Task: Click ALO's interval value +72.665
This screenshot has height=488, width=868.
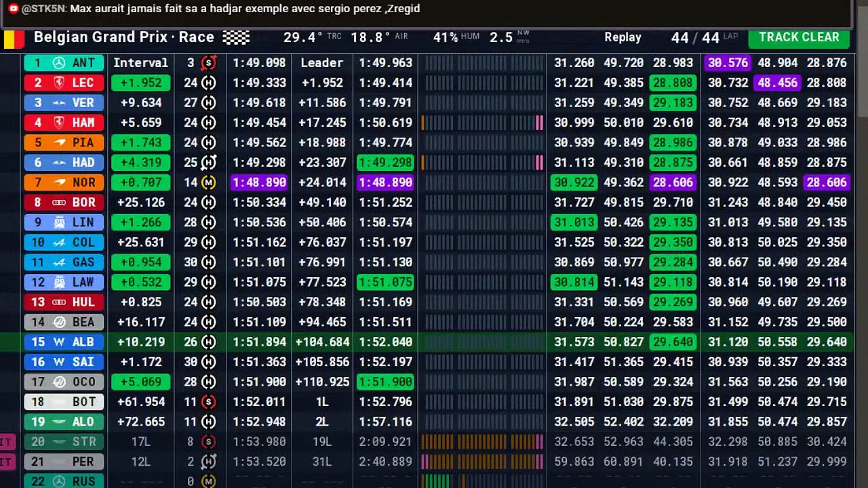Action: [141, 422]
